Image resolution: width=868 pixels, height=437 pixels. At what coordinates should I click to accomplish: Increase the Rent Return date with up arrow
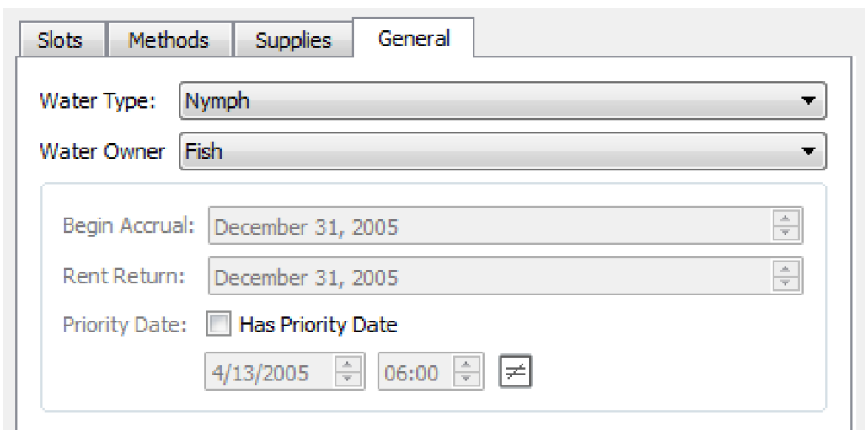(x=785, y=270)
